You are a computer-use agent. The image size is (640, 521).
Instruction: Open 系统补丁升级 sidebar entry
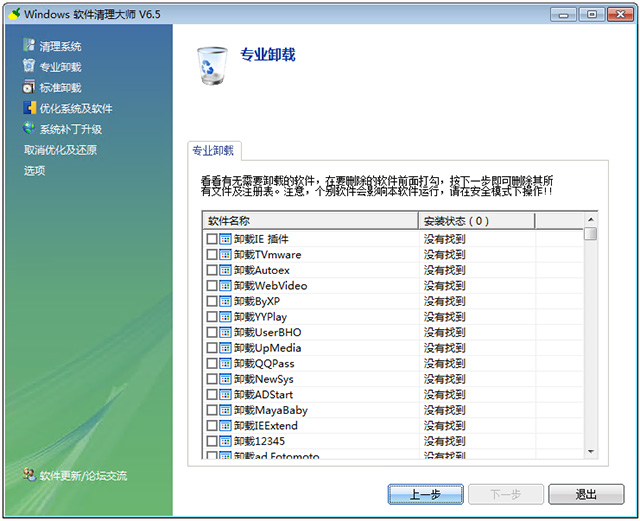(x=71, y=129)
